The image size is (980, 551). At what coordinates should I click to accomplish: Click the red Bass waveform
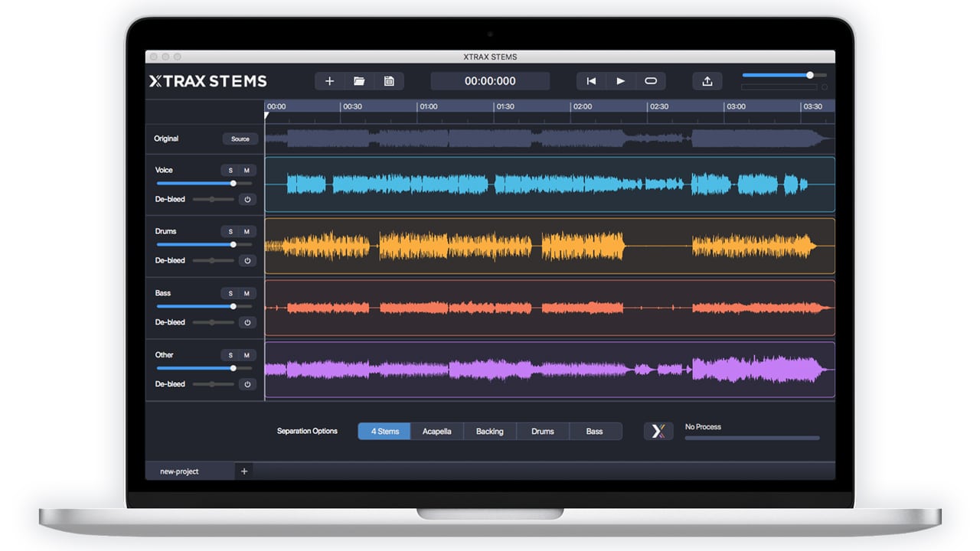[x=550, y=308]
